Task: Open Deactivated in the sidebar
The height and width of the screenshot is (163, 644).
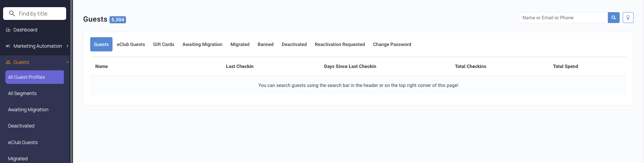Action: pos(21,126)
